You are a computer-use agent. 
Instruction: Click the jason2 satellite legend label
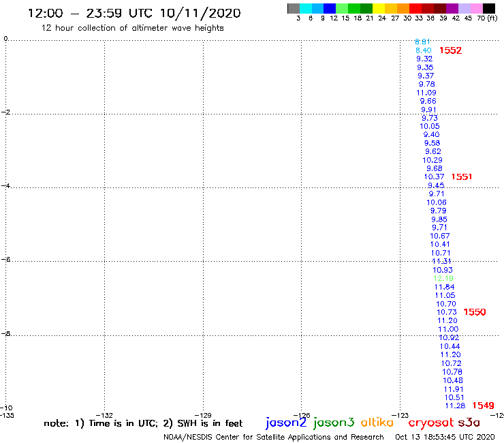286,423
